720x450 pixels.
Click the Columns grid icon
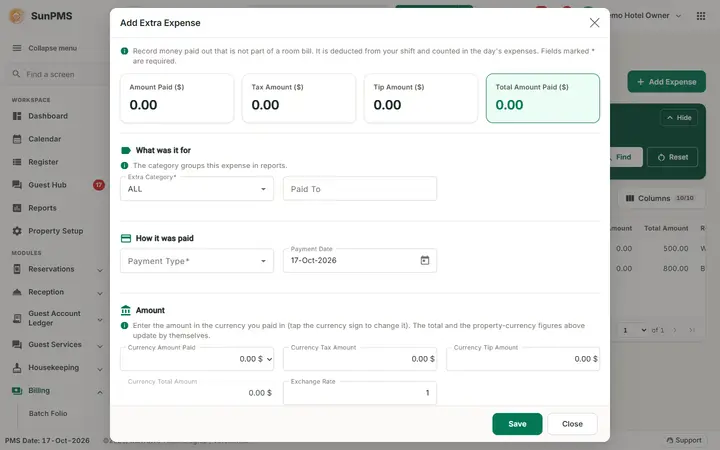(x=630, y=198)
